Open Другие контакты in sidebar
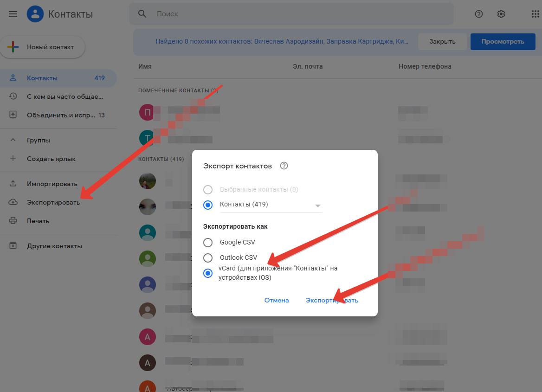 [58, 246]
